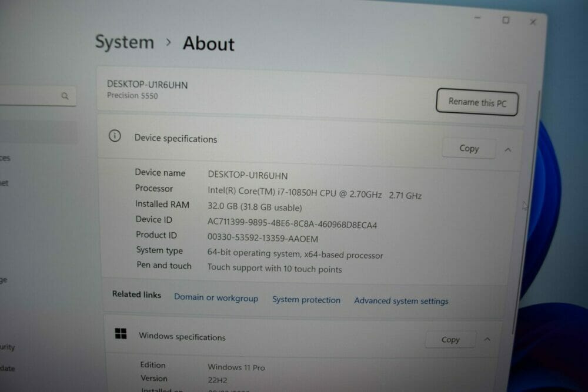Click the 64-bit operating system value
Screen dimensions: 588x392
coord(295,254)
